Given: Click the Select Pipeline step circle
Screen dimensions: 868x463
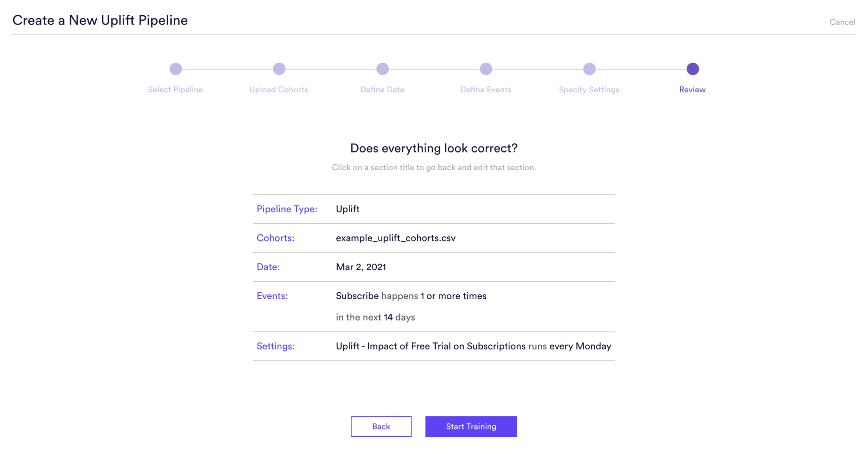Looking at the screenshot, I should 175,69.
